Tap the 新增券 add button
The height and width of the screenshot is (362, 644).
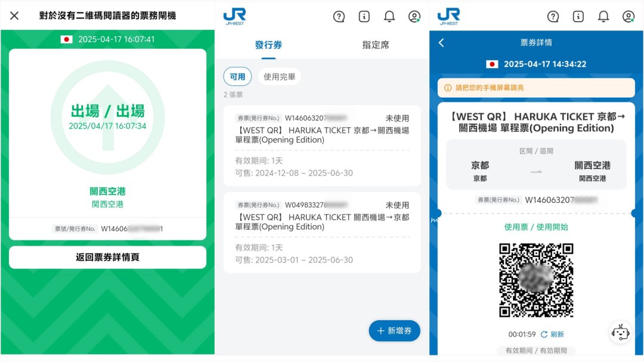coord(394,331)
